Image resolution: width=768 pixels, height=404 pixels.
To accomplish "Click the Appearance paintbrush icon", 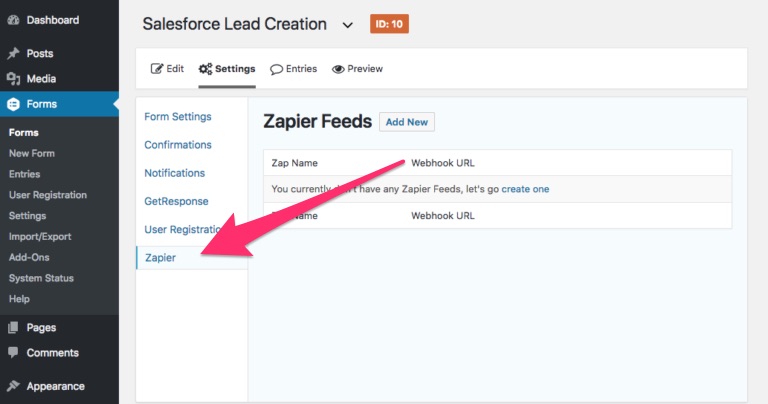I will coord(13,386).
